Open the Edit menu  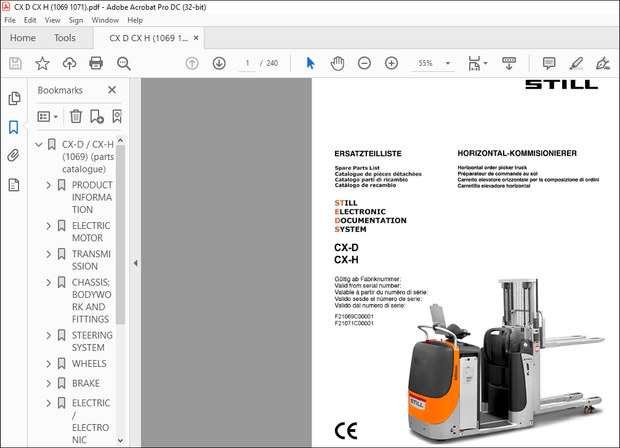point(30,20)
